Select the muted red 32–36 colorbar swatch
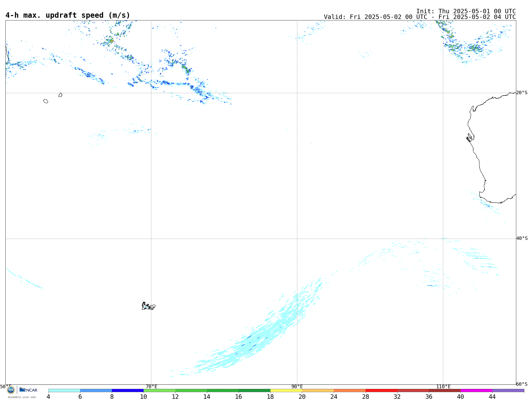 (413, 390)
